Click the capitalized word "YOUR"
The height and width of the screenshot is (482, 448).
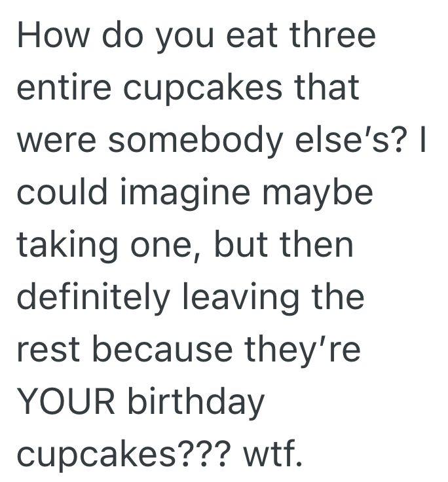click(x=65, y=401)
